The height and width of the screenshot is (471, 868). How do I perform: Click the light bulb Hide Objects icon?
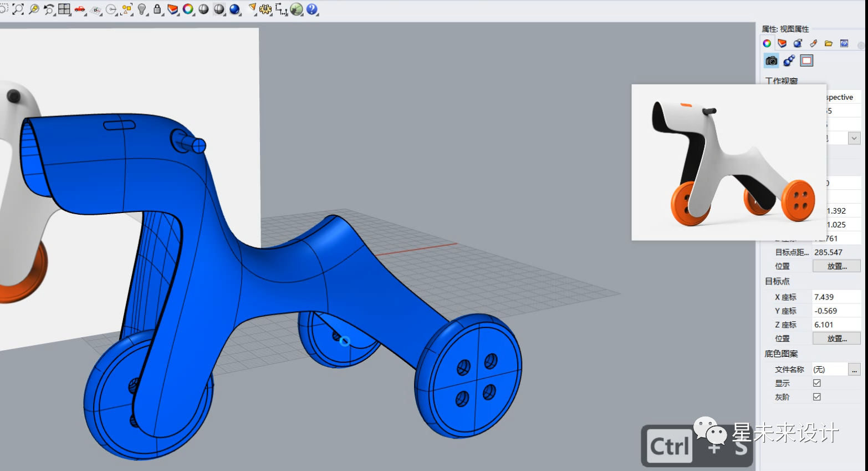[x=142, y=9]
